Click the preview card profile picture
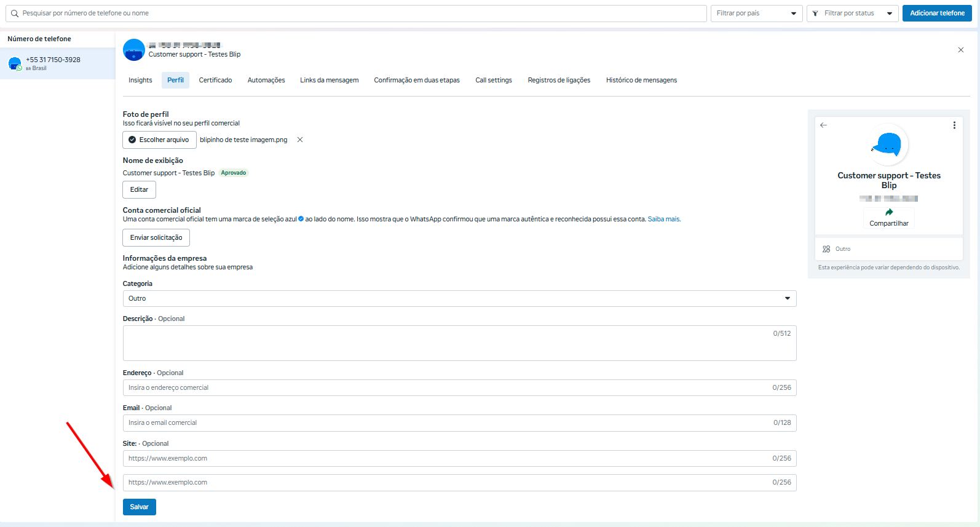This screenshot has height=527, width=980. [x=888, y=145]
